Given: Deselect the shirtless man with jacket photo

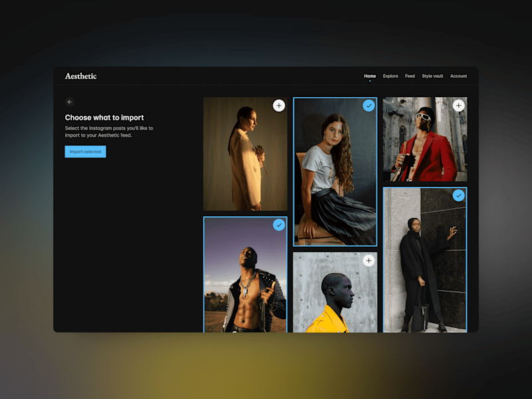Looking at the screenshot, I should (x=279, y=225).
